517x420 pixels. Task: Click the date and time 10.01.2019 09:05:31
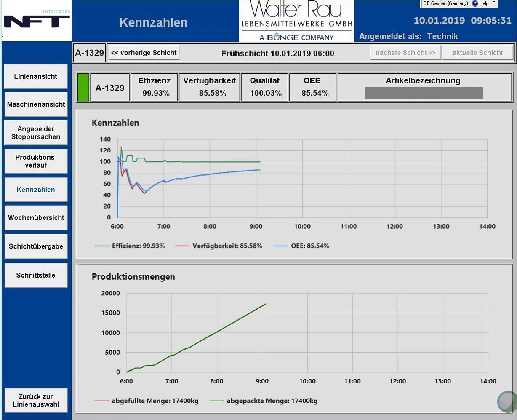462,21
